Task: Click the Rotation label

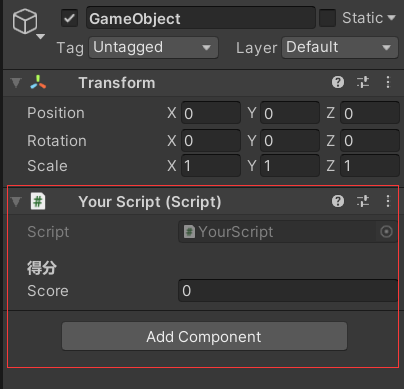Action: tap(57, 141)
